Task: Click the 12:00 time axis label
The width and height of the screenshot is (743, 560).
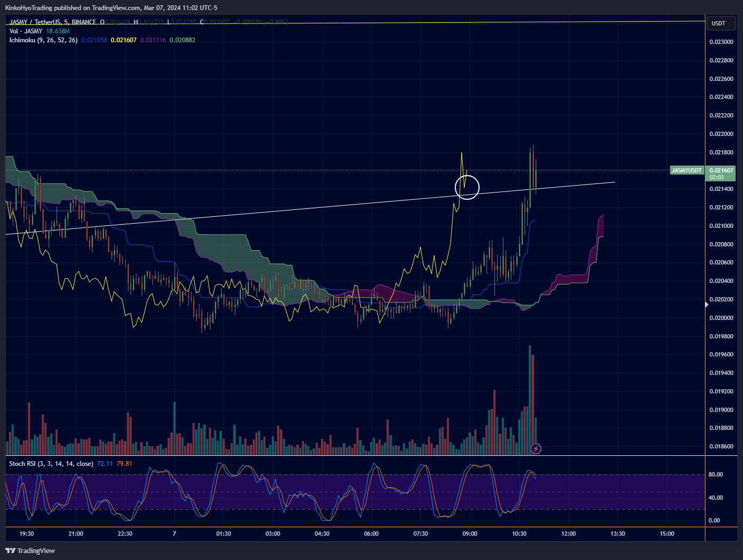Action: pyautogui.click(x=568, y=534)
